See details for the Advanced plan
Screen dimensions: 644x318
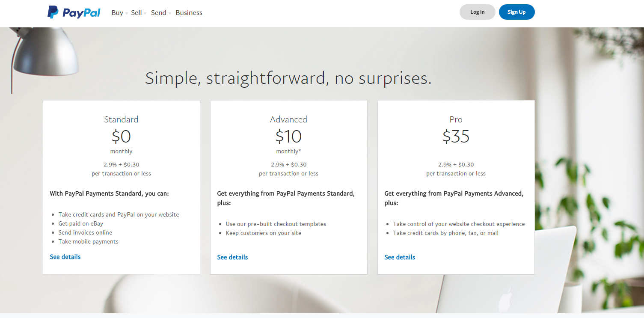coord(232,257)
